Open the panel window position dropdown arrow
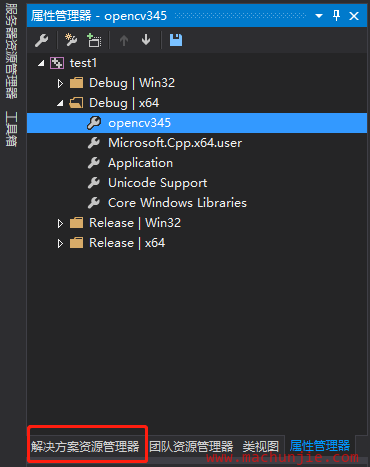The height and width of the screenshot is (467, 370). click(x=319, y=16)
